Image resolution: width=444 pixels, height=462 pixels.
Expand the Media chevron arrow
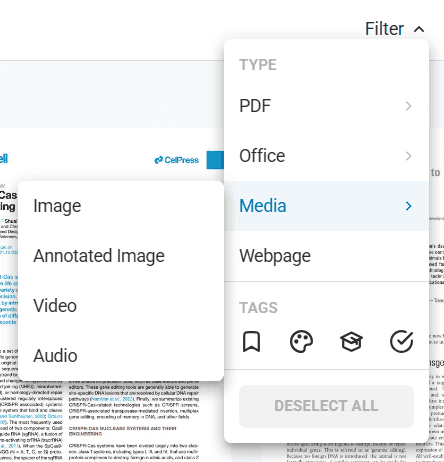[408, 206]
